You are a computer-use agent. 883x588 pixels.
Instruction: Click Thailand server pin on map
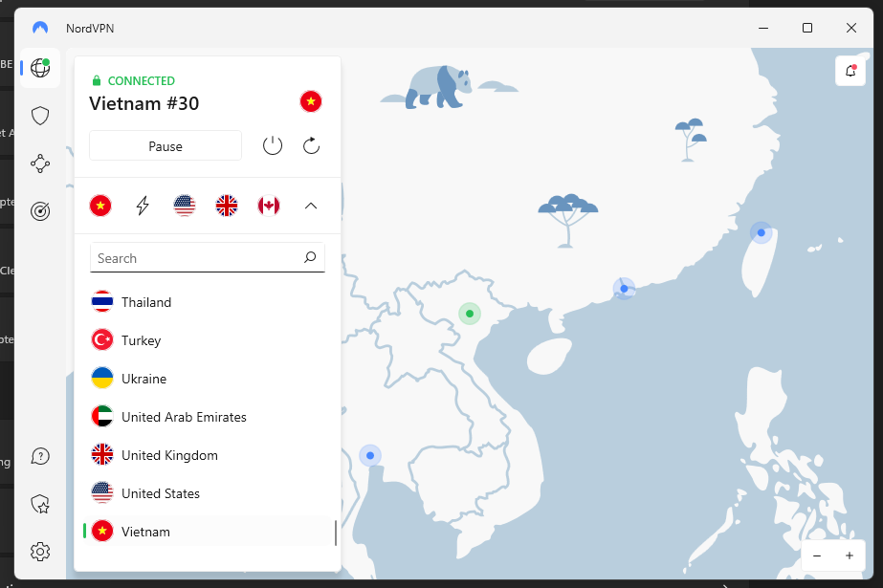click(370, 455)
